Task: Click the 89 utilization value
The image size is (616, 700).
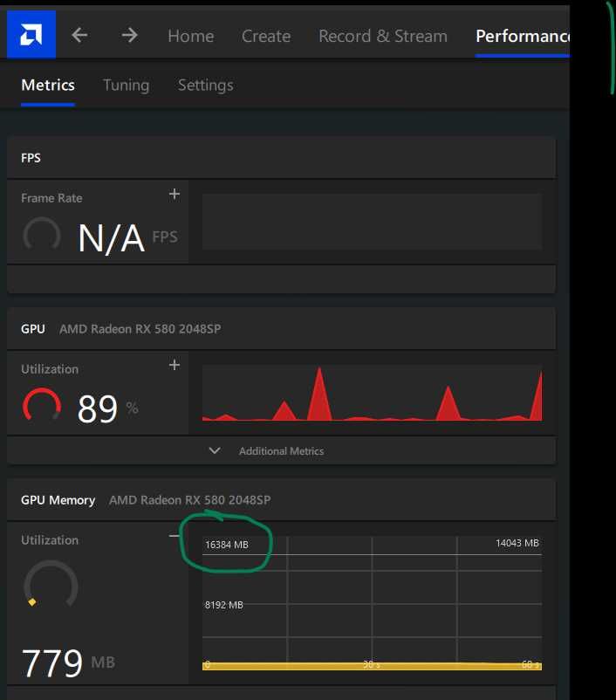Action: click(x=98, y=409)
